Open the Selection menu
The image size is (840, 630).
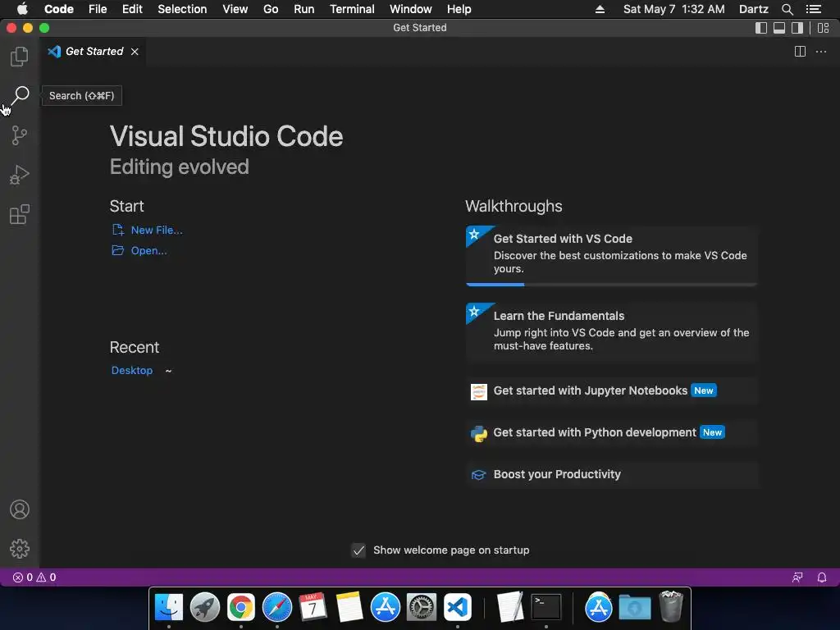182,9
